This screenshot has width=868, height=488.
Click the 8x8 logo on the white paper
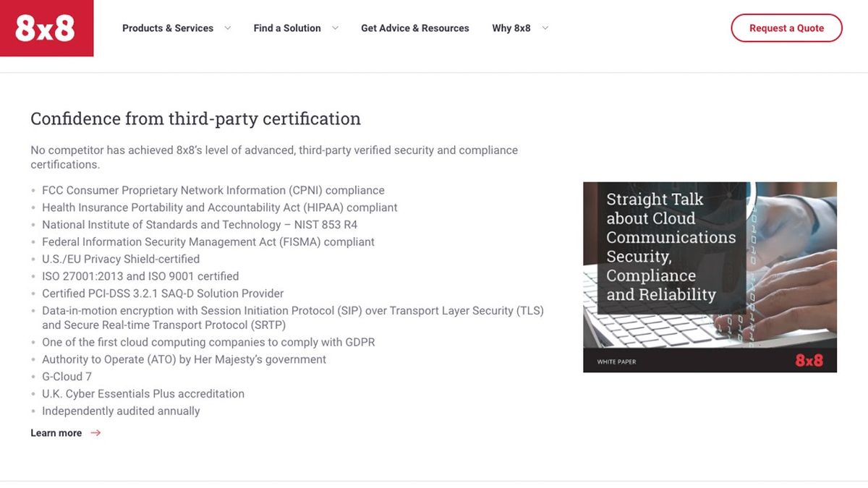pyautogui.click(x=809, y=360)
